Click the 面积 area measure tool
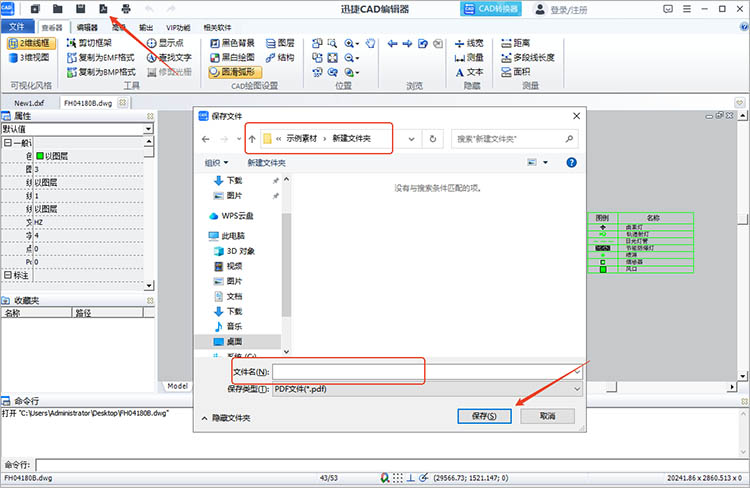Viewport: 750px width, 488px height. 516,72
